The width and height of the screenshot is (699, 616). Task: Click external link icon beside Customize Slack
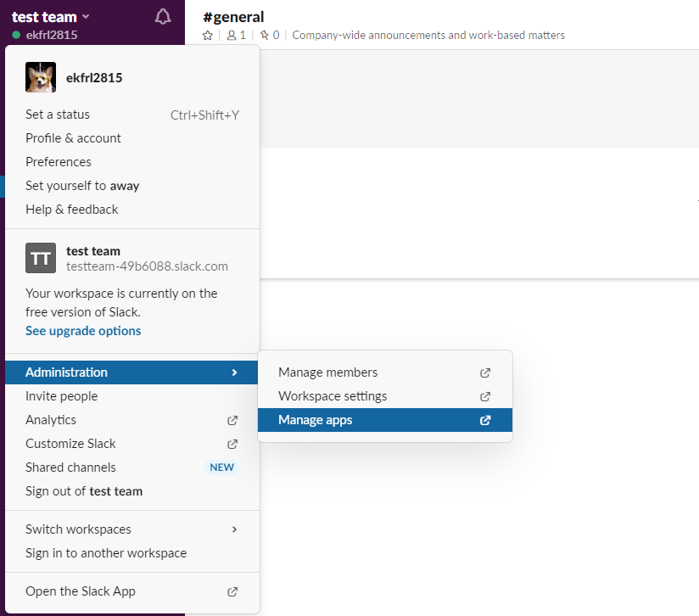point(232,444)
